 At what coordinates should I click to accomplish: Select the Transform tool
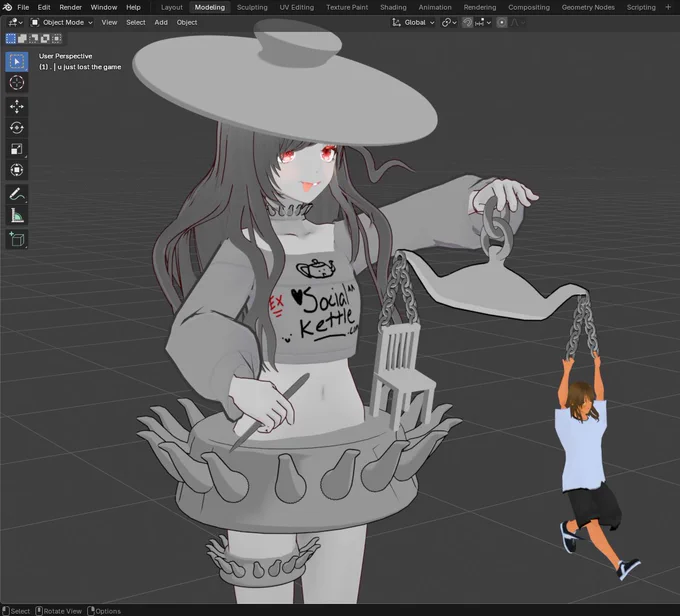(x=17, y=170)
